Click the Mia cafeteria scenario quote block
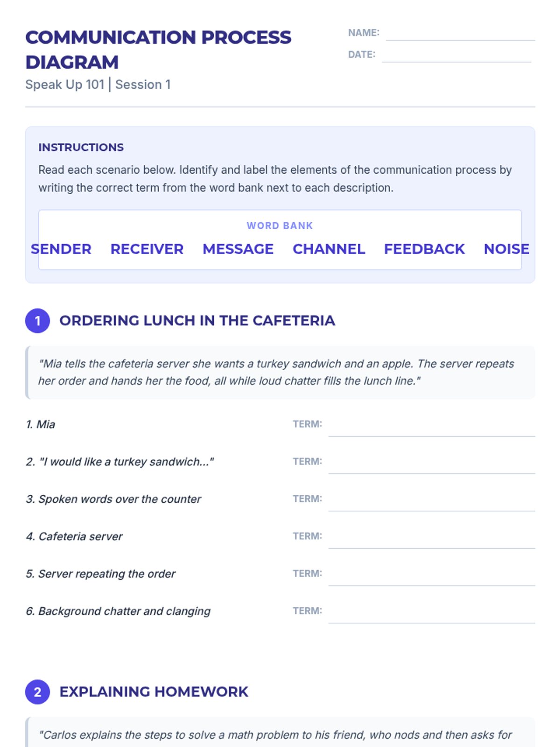This screenshot has width=560, height=747. [280, 373]
